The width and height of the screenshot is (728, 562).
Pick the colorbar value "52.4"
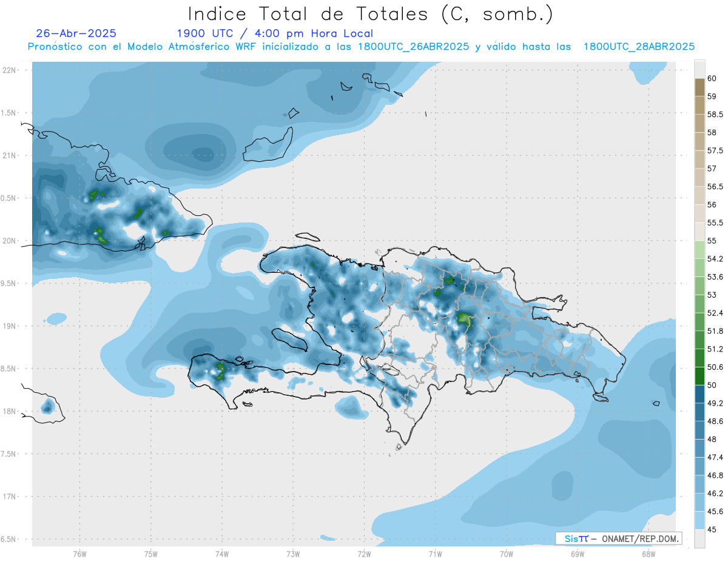tap(715, 313)
